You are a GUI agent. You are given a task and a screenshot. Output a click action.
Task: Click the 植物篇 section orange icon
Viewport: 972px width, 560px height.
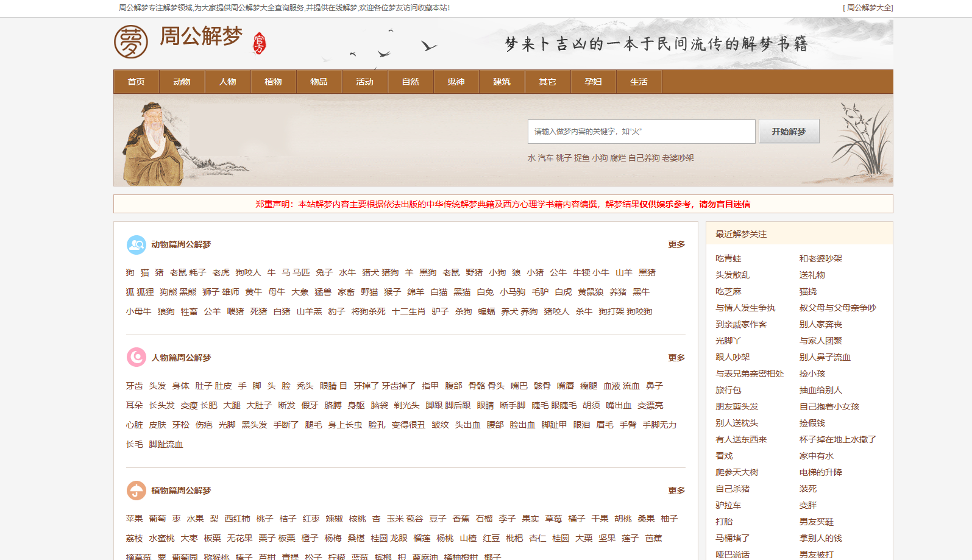pos(137,491)
